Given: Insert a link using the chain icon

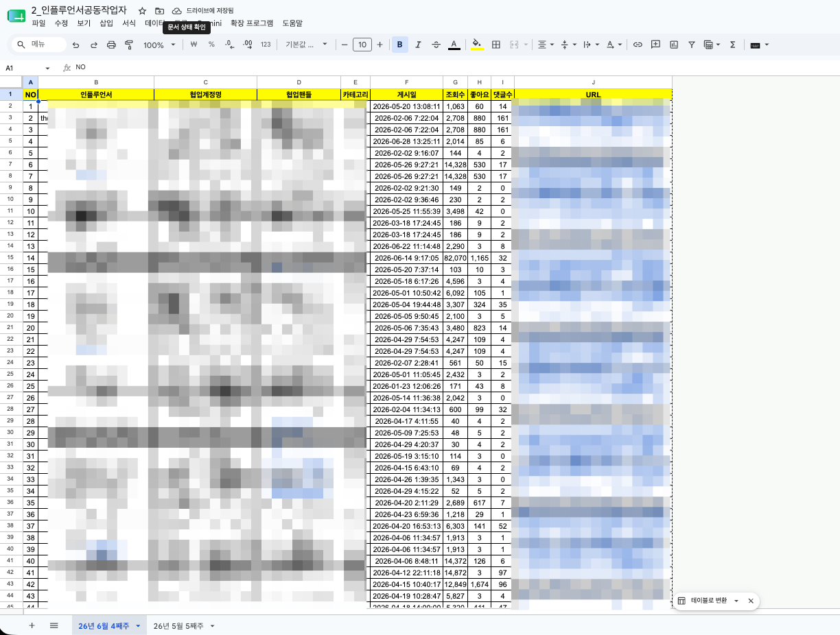Looking at the screenshot, I should pyautogui.click(x=638, y=45).
